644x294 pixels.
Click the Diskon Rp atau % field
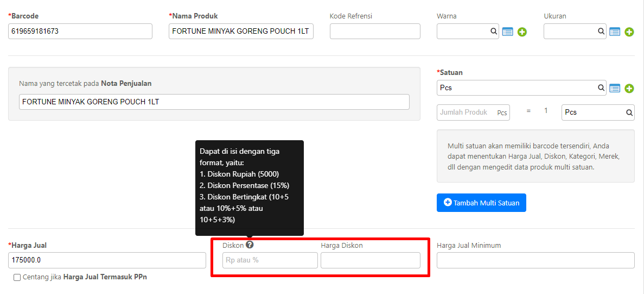pos(270,260)
